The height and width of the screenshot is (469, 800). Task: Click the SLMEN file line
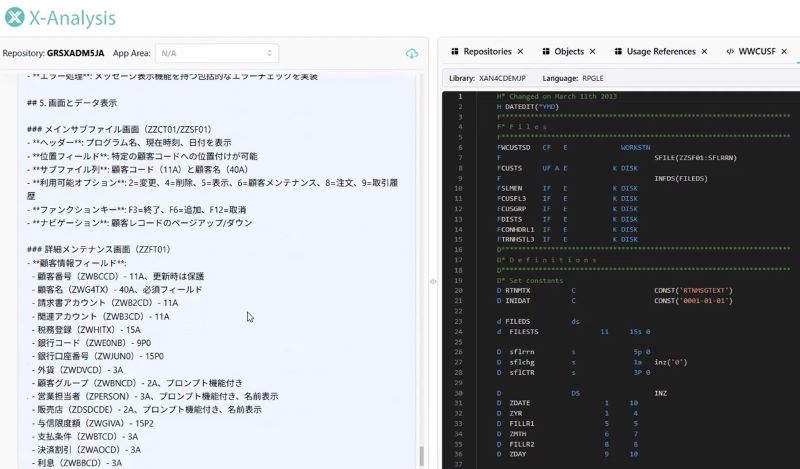[x=567, y=188]
